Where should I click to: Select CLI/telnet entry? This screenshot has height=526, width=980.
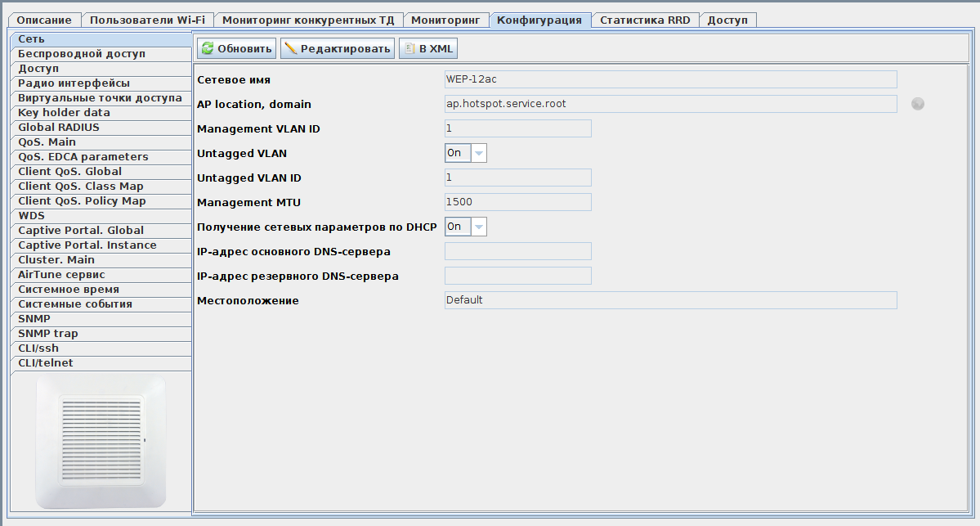coord(101,362)
